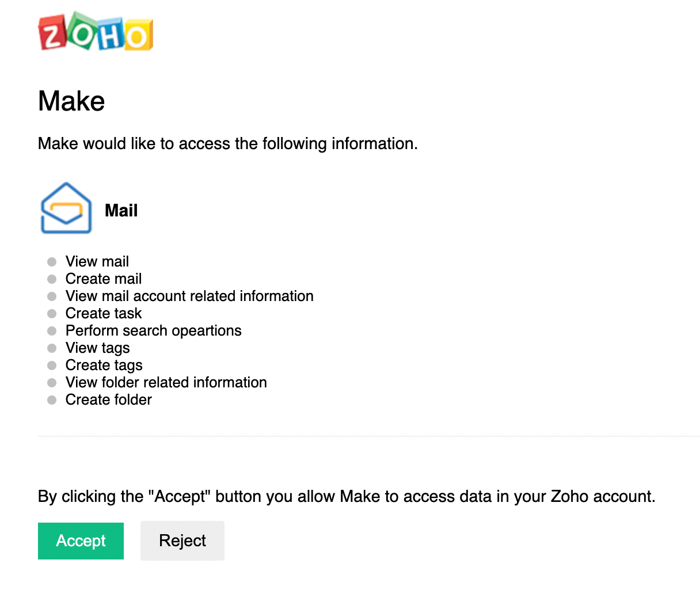Reject the access request
Screen dimensions: 700x594
tap(182, 541)
